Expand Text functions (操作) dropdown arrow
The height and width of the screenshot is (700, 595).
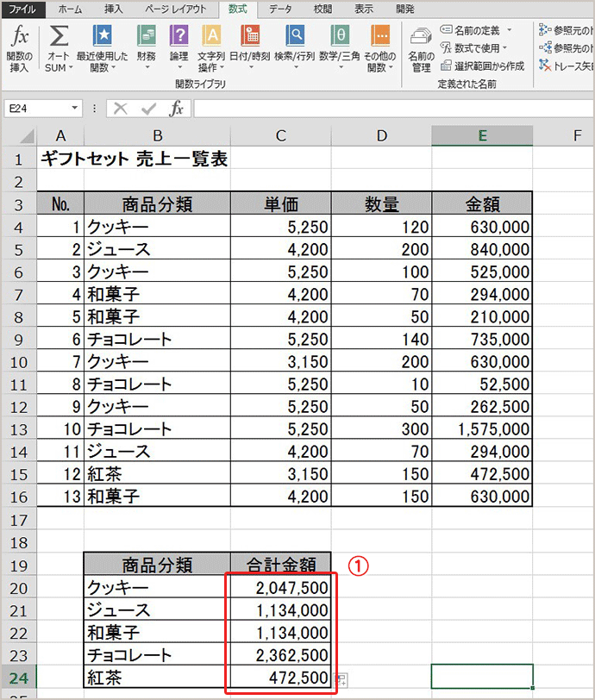pos(222,68)
